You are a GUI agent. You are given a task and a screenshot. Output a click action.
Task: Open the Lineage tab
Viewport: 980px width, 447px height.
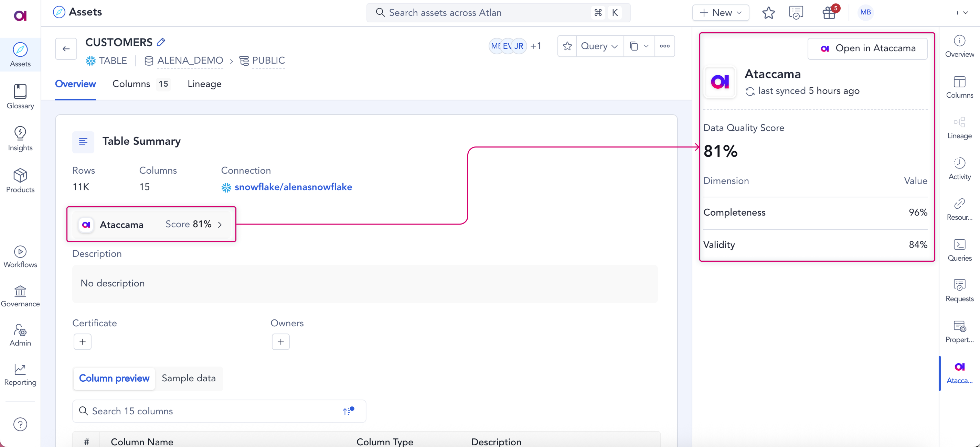tap(204, 84)
